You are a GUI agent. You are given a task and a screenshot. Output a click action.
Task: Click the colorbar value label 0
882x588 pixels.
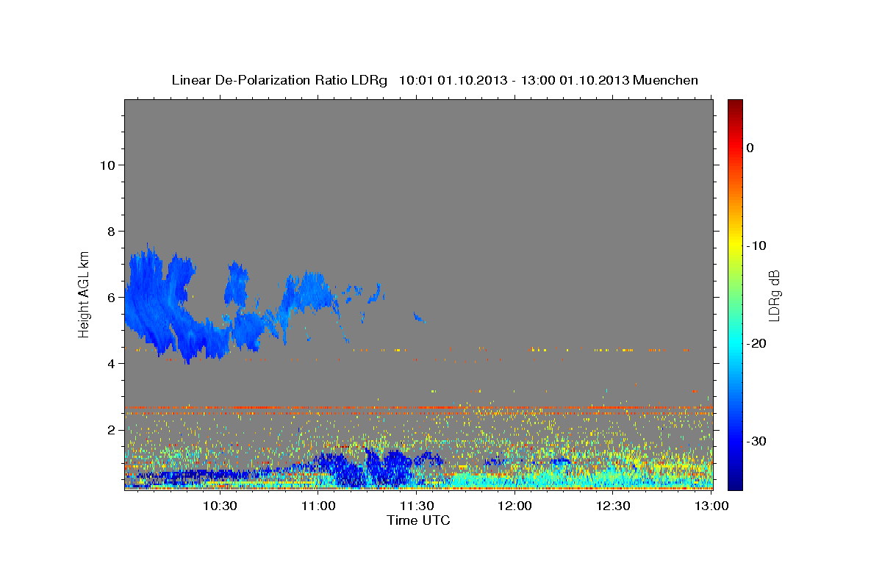coord(750,148)
